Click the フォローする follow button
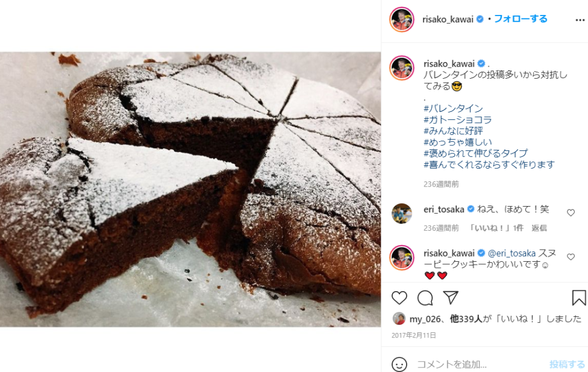The image size is (588, 372). click(x=520, y=19)
